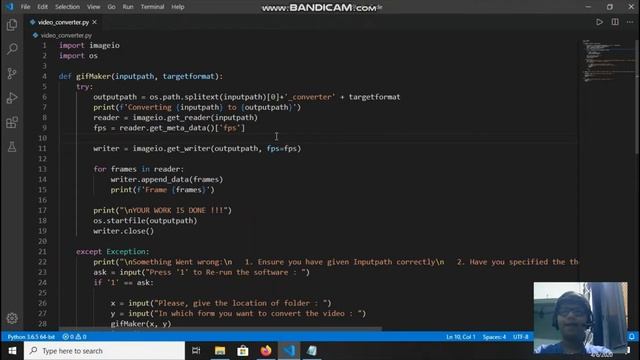Open the Go menu
The height and width of the screenshot is (360, 640).
tap(111, 7)
